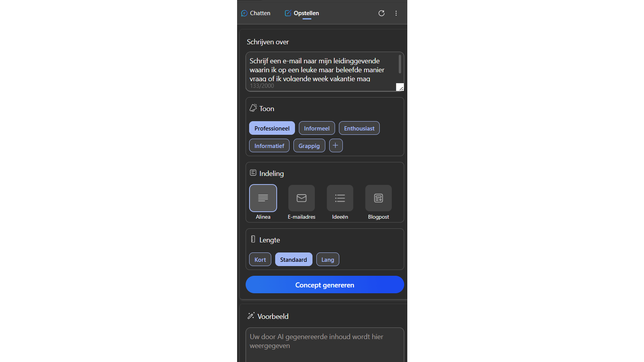Screen dimensions: 644x362
Task: Click the Voorbeeld preview output box
Action: point(325,345)
